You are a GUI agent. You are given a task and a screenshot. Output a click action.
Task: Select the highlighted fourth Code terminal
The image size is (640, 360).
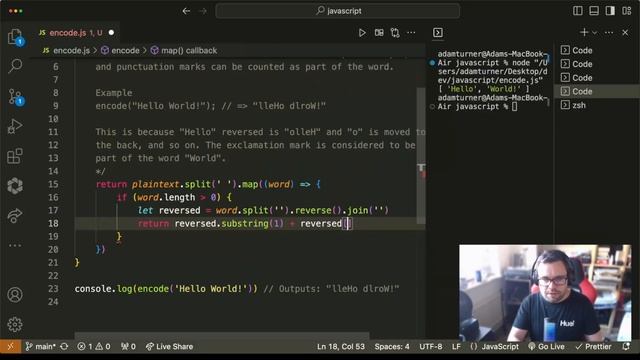[597, 91]
